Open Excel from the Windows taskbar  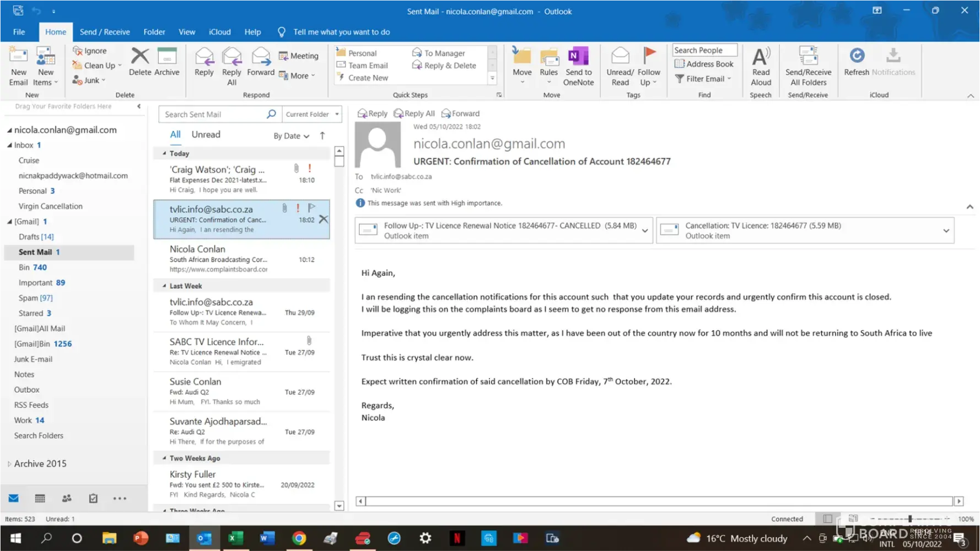pos(236,538)
